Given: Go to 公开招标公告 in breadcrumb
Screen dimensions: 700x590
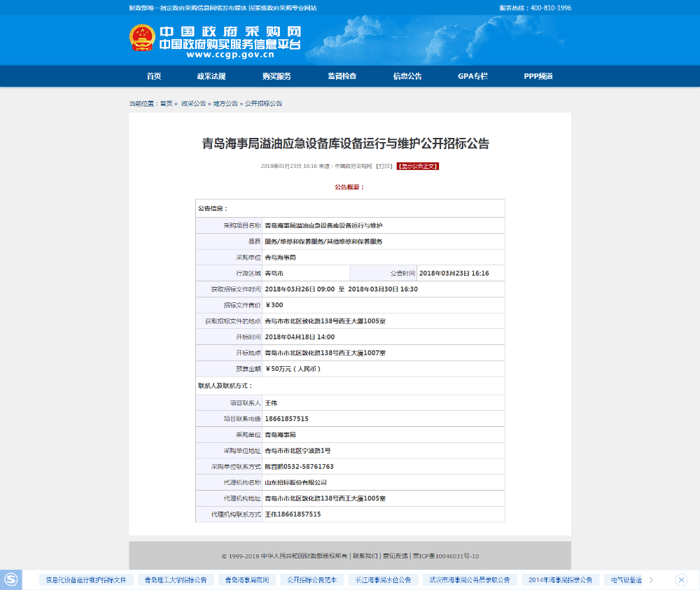Looking at the screenshot, I should pos(263,104).
